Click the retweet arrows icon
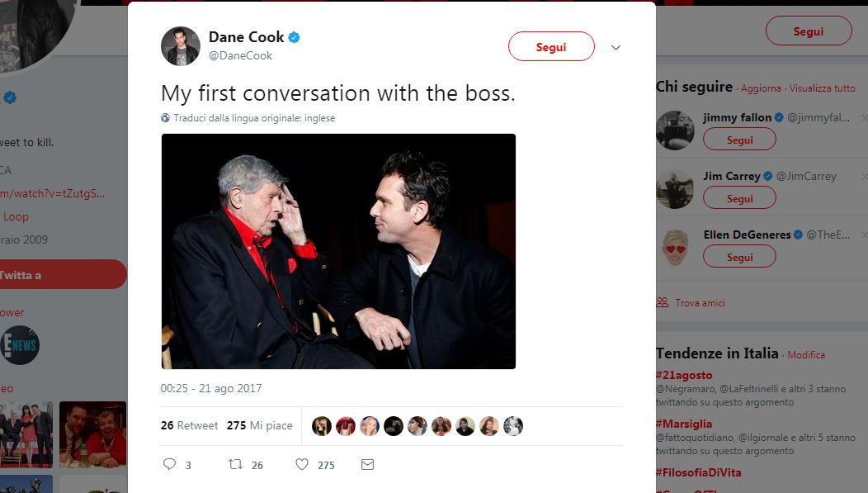The image size is (868, 493). click(235, 465)
